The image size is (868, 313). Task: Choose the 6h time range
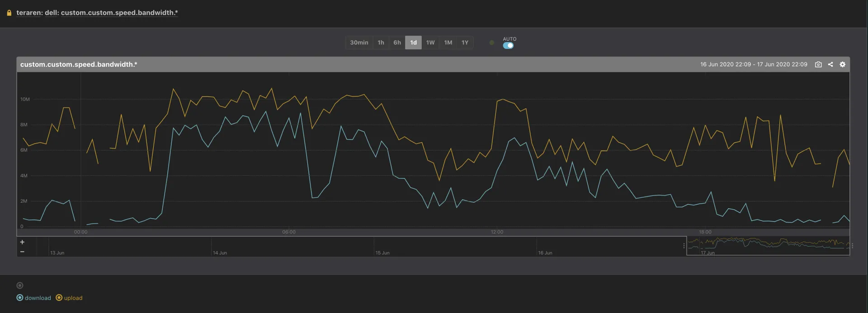[397, 42]
